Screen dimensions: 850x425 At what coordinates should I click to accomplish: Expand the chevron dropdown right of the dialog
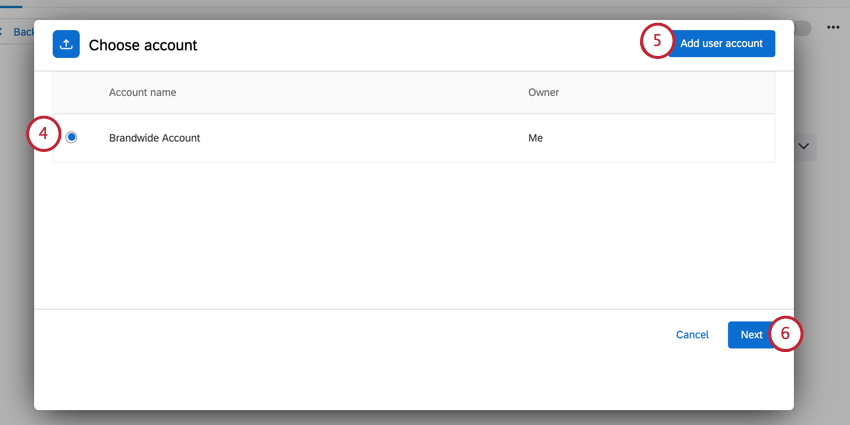point(803,146)
